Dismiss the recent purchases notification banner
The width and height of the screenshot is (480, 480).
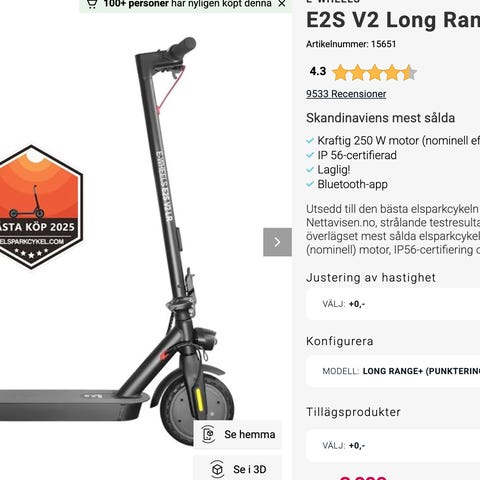(282, 4)
